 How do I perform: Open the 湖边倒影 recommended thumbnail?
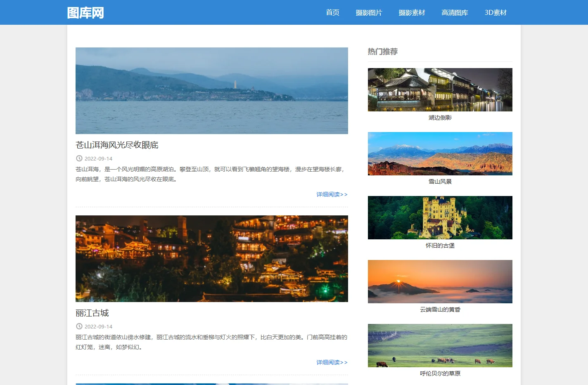point(440,90)
